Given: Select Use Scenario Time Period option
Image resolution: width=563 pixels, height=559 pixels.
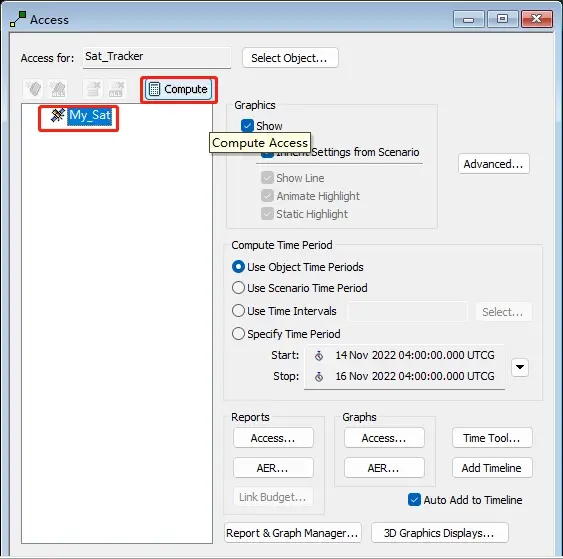Looking at the screenshot, I should click(x=238, y=288).
